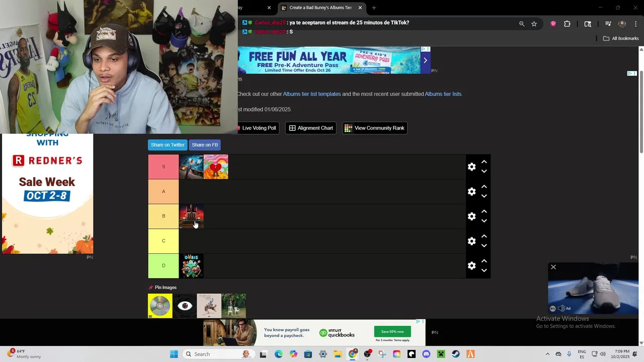This screenshot has height=362, width=644.
Task: Move the A tier row up
Action: 484,187
